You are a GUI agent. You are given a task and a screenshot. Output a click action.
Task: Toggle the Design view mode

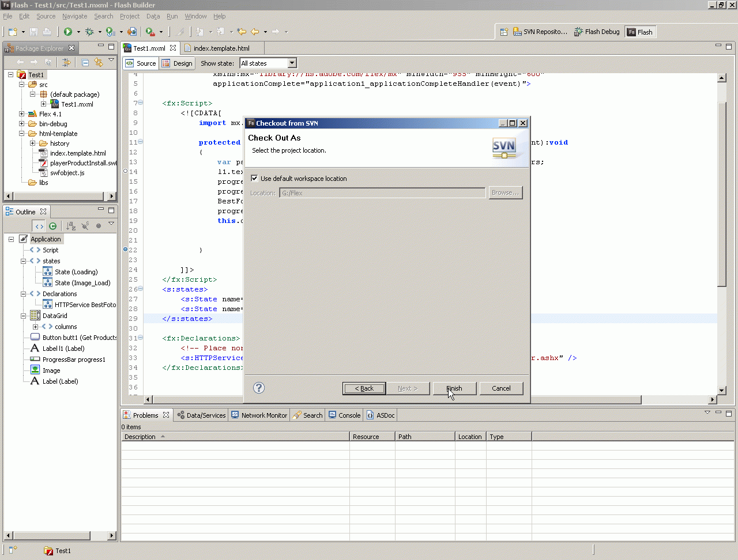tap(178, 63)
